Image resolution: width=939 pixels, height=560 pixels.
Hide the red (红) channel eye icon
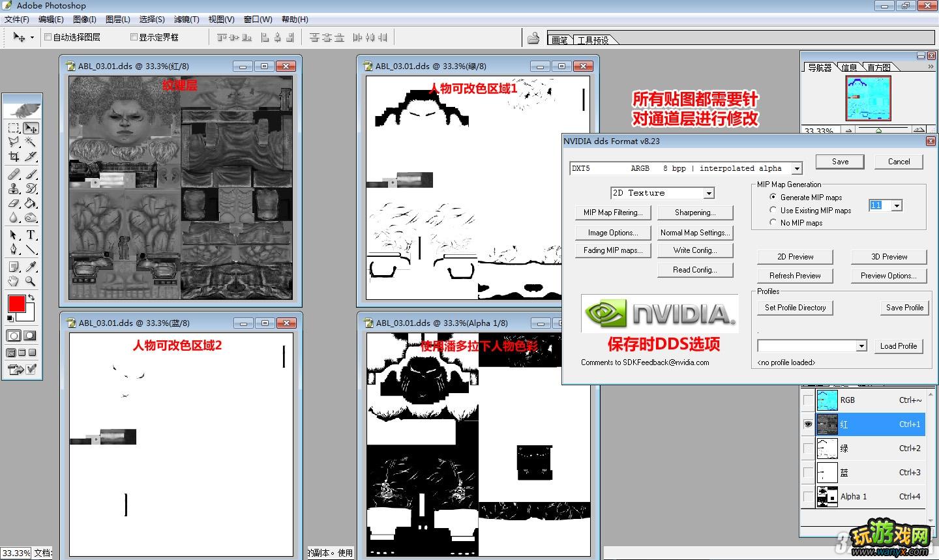click(x=808, y=424)
